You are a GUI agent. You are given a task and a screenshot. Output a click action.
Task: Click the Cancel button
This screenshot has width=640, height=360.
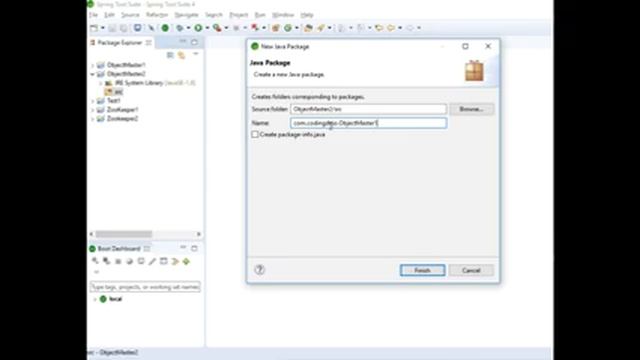click(471, 270)
